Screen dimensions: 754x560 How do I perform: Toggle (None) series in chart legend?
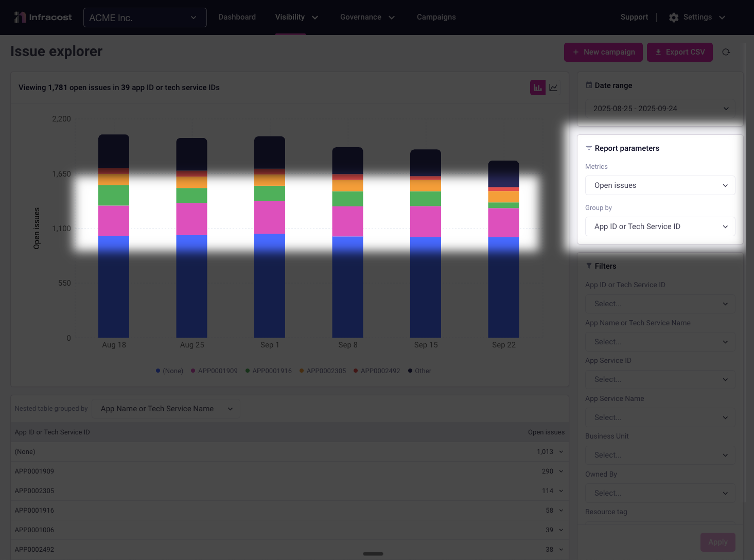(x=169, y=371)
